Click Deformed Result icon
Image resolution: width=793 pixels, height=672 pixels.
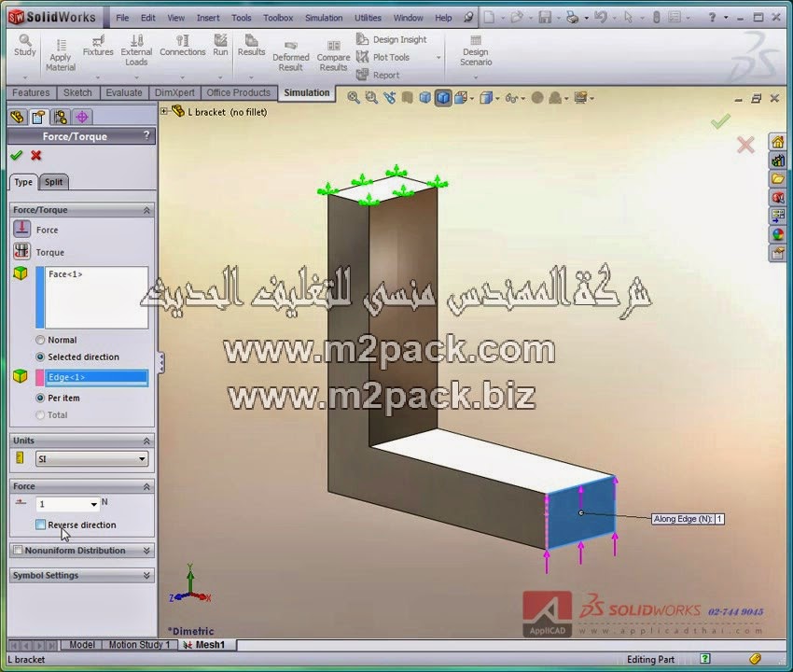coord(291,56)
